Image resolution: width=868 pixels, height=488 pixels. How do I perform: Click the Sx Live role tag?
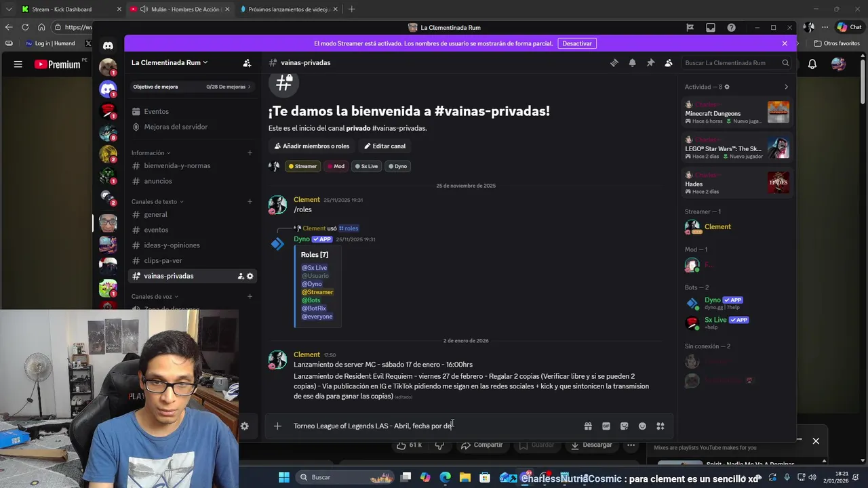click(366, 166)
